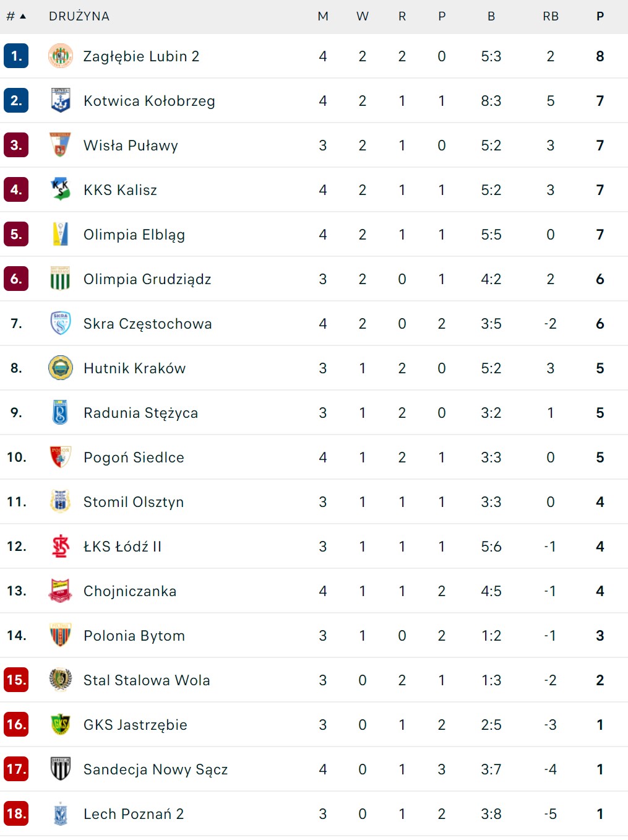The height and width of the screenshot is (840, 628).
Task: Click the Pogoń Siedlce club crest
Action: point(60,457)
